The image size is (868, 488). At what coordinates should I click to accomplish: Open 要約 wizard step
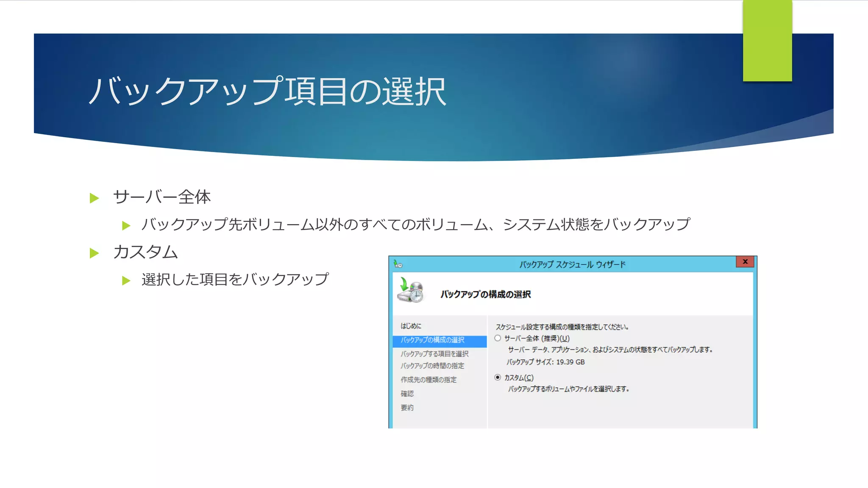pos(407,408)
